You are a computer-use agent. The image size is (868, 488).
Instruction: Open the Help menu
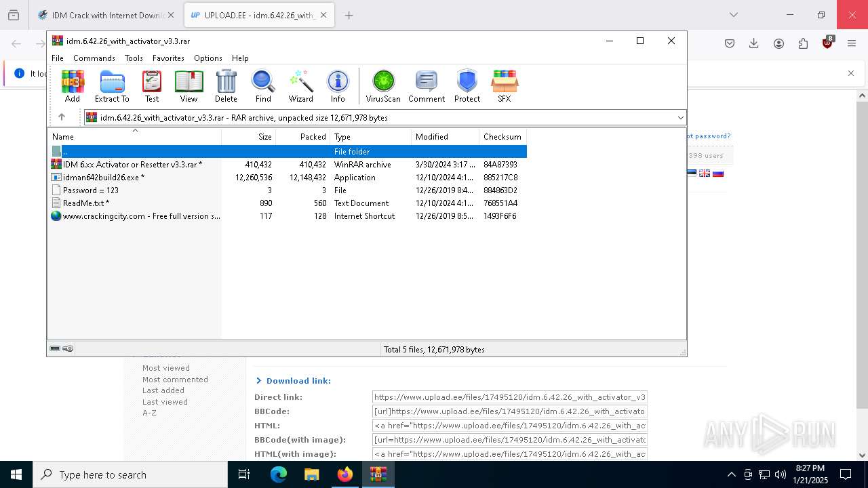click(x=240, y=58)
